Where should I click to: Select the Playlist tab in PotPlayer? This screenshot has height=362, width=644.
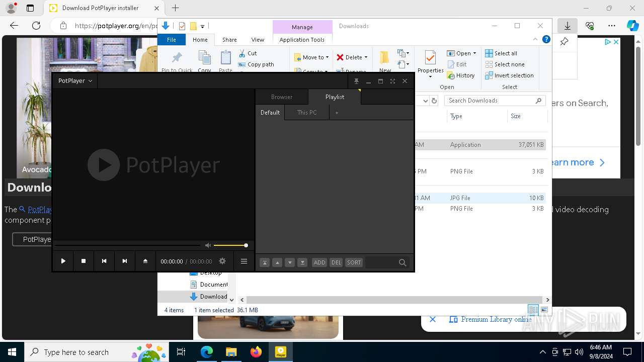click(335, 97)
